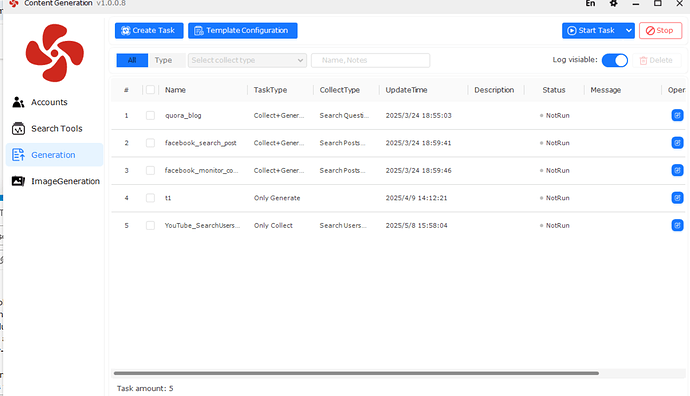Select the Type filter tab
Screen dimensions: 690x396
point(163,60)
